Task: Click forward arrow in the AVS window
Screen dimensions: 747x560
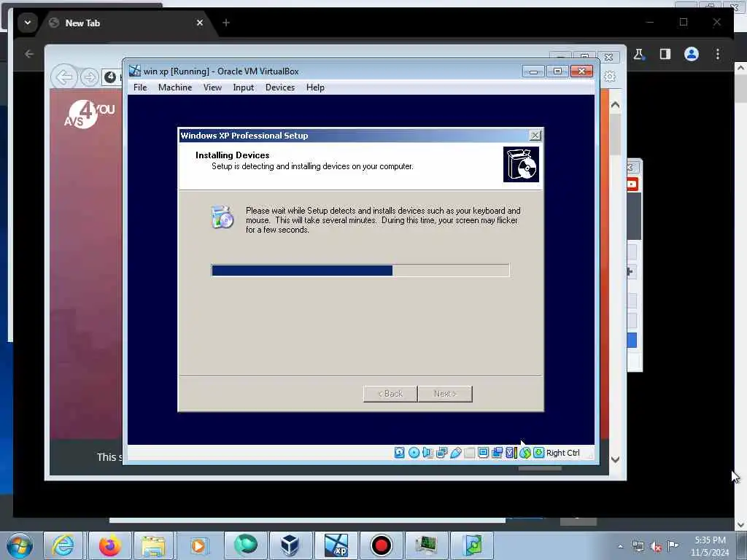Action: coord(89,77)
